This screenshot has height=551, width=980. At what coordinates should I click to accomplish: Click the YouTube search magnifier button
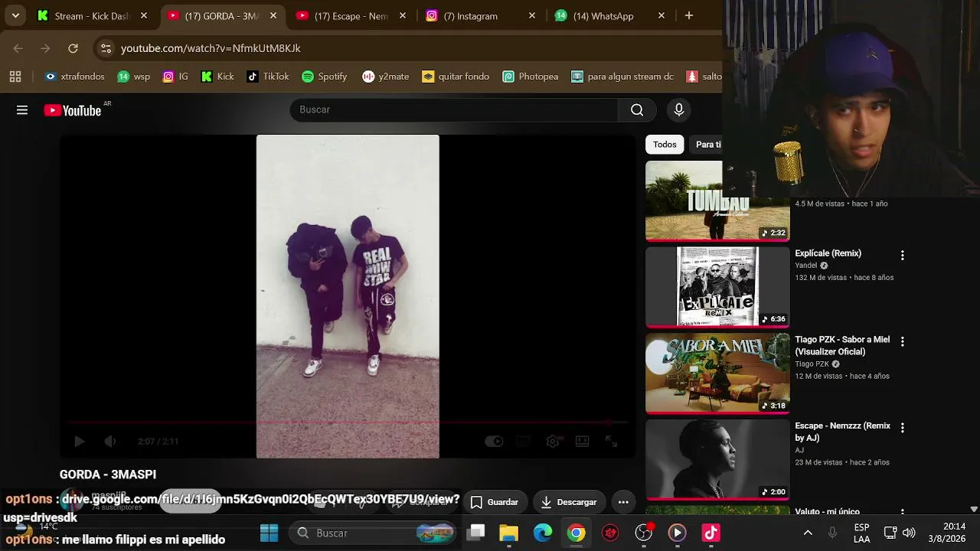click(637, 110)
